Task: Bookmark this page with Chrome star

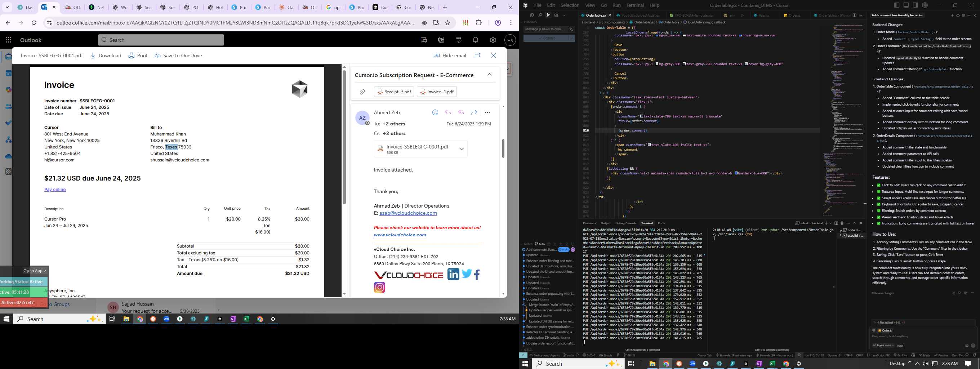Action: (447, 23)
